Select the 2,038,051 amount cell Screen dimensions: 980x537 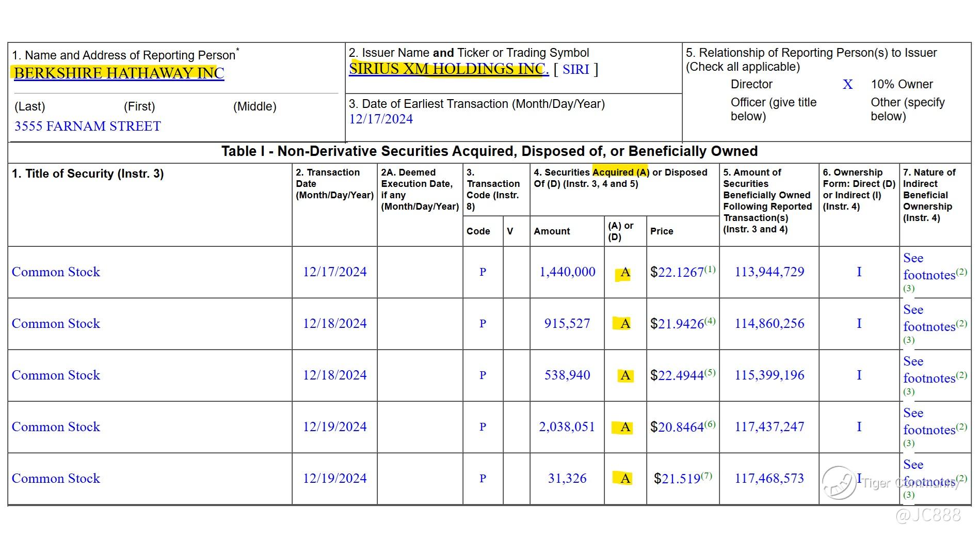pyautogui.click(x=567, y=427)
